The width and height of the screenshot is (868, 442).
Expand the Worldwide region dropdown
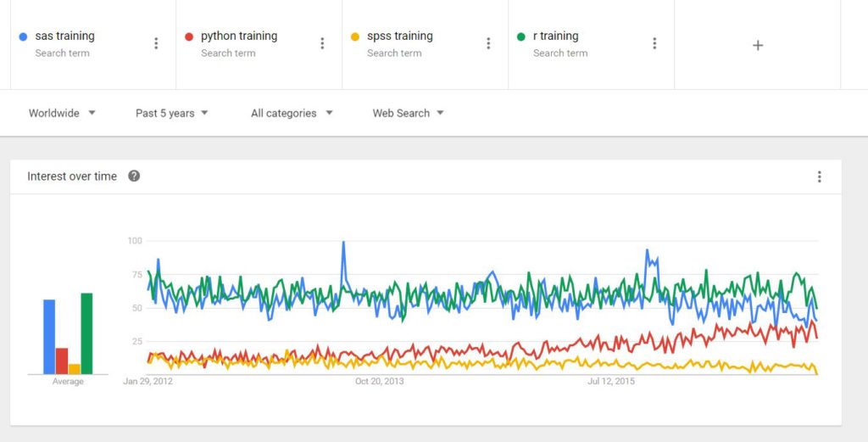click(62, 113)
